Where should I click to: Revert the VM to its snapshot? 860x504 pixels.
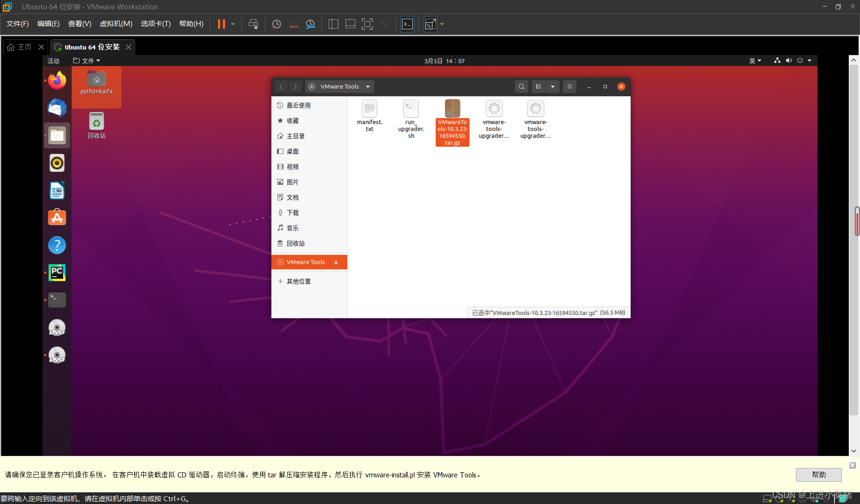pos(293,24)
